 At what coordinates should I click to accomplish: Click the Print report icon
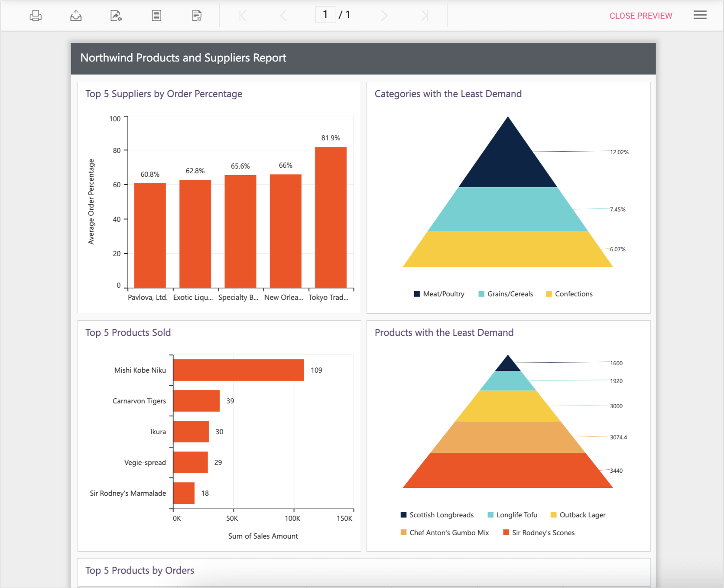(36, 16)
